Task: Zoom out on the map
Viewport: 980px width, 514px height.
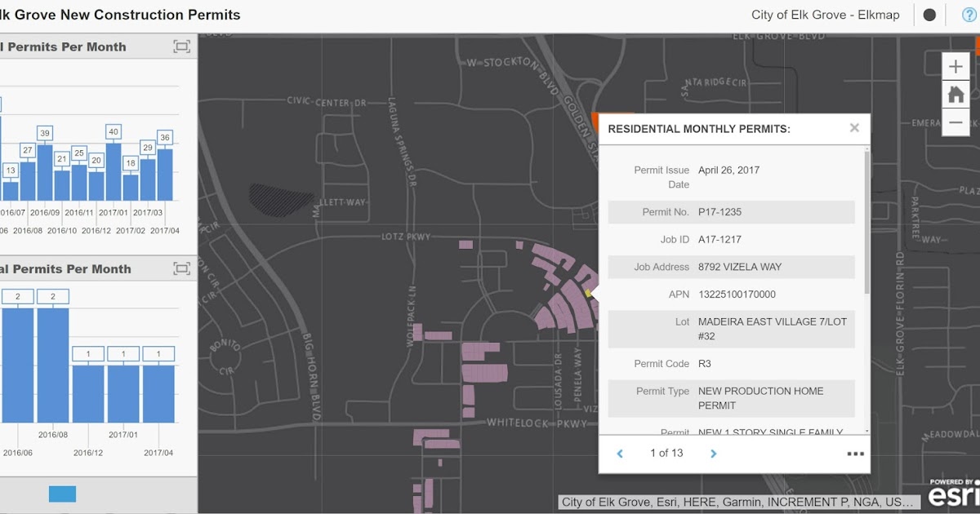Action: (x=955, y=122)
